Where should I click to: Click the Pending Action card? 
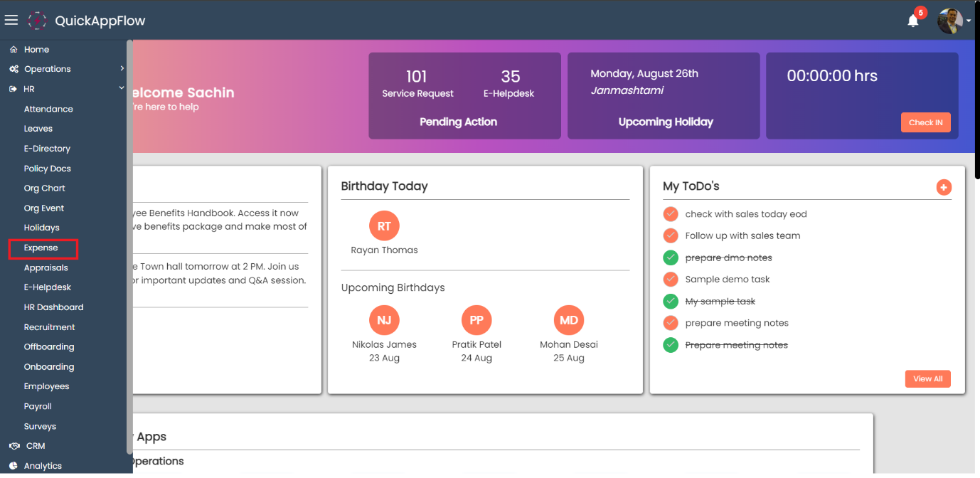coord(464,96)
